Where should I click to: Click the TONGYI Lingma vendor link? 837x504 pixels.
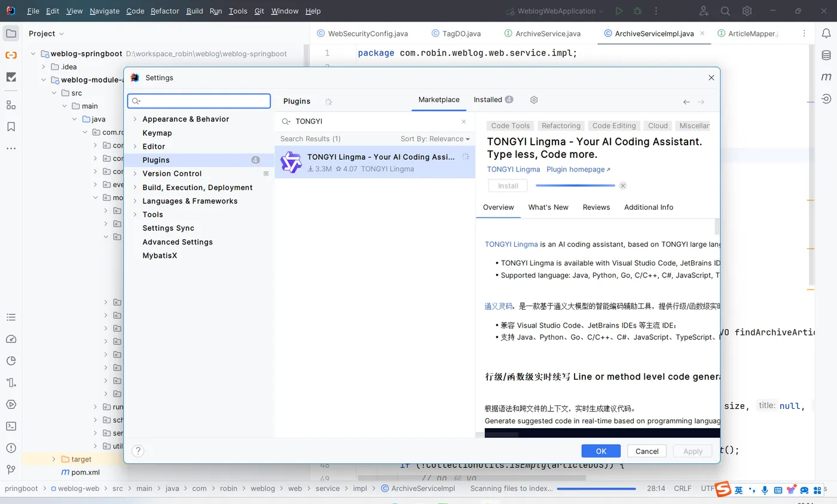[x=514, y=170]
